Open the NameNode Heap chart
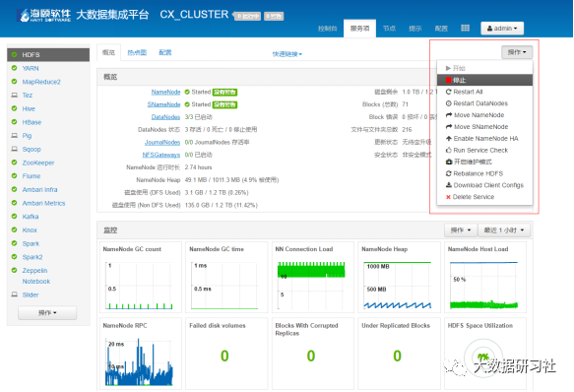The height and width of the screenshot is (392, 574). point(399,278)
